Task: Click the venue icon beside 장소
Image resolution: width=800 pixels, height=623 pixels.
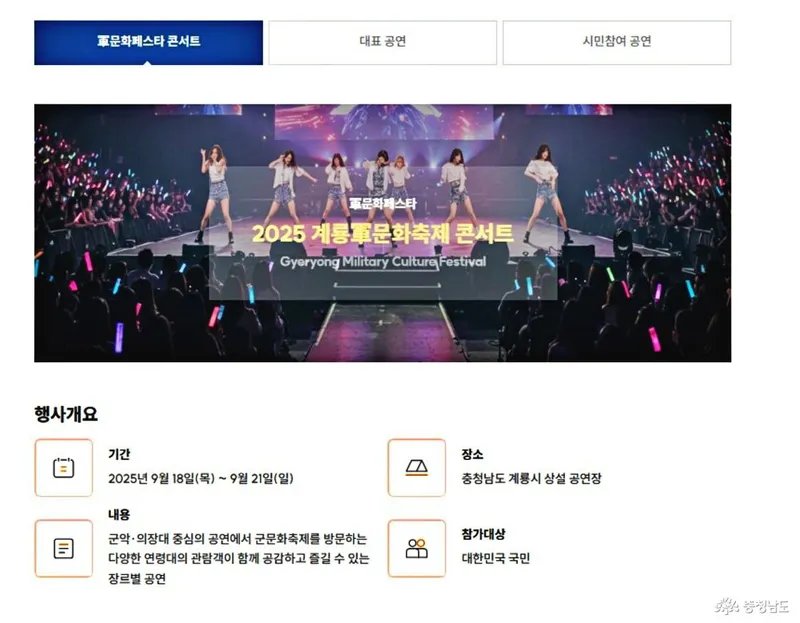Action: pos(416,467)
